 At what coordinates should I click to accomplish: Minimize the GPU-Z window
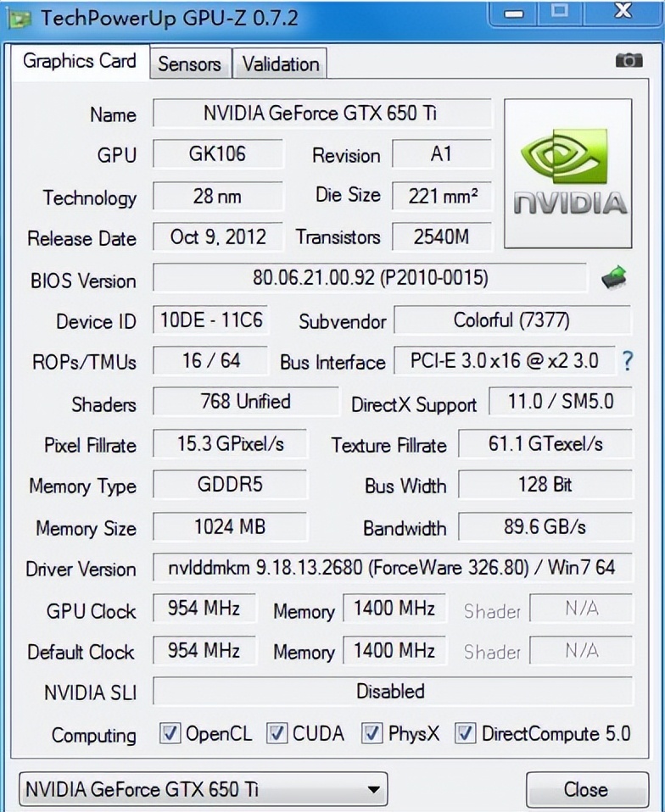(513, 14)
